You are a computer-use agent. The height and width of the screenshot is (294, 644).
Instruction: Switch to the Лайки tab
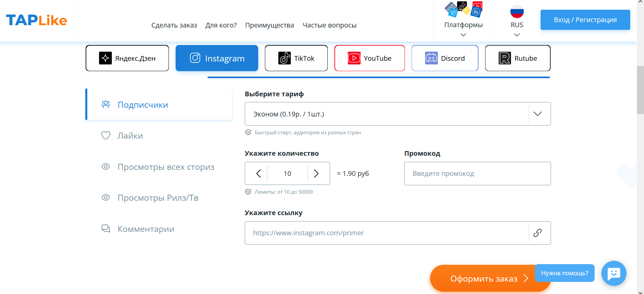pyautogui.click(x=130, y=136)
